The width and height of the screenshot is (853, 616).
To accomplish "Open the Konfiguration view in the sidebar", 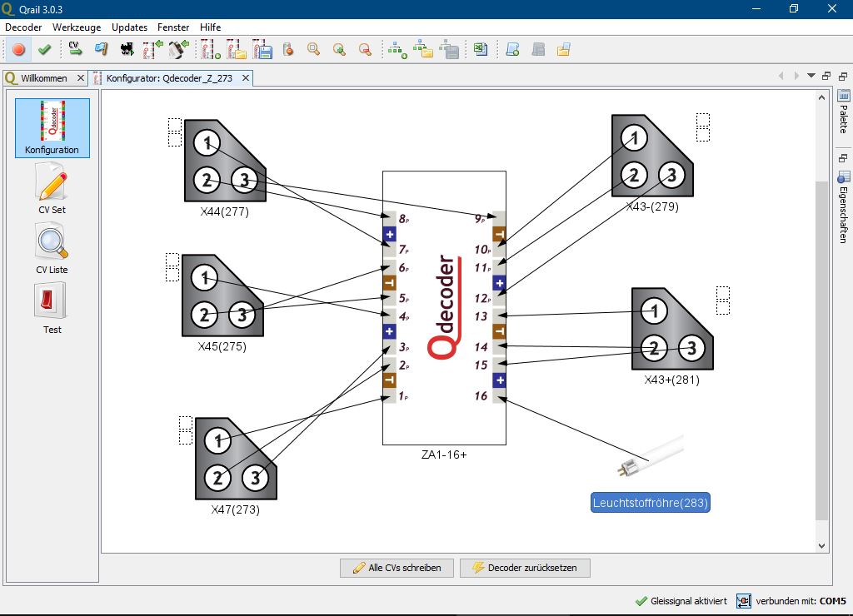I will 52,128.
